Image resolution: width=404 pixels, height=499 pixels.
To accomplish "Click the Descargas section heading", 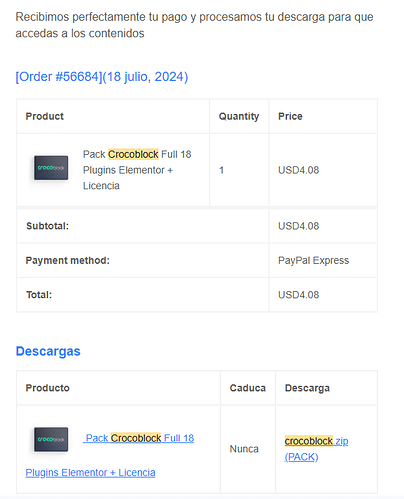I will [48, 351].
